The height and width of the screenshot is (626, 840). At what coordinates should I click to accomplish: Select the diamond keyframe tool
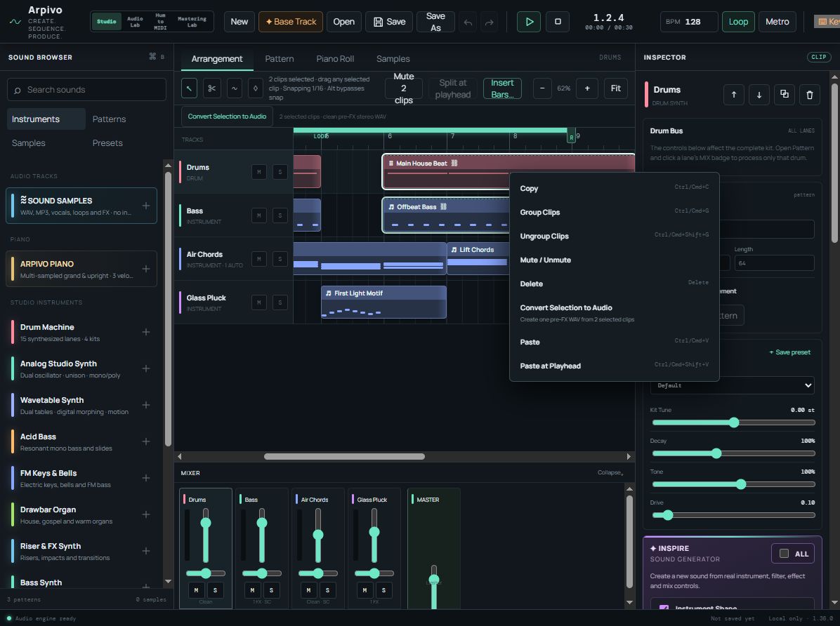click(x=256, y=88)
